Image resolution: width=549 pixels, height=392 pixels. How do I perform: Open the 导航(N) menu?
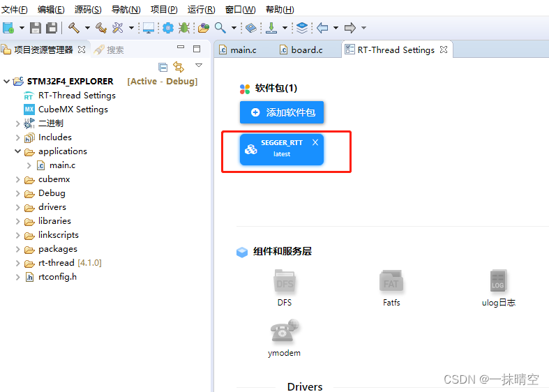pyautogui.click(x=126, y=10)
